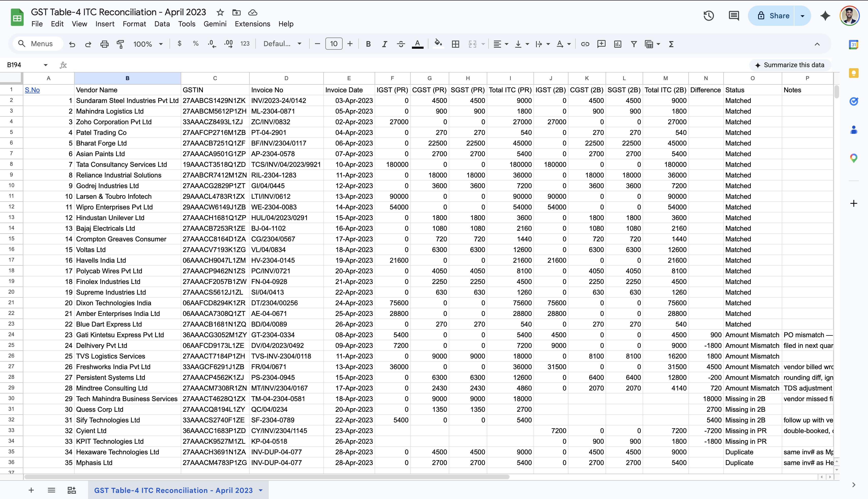This screenshot has height=499, width=868.
Task: Add a new sheet with plus button
Action: (x=31, y=490)
